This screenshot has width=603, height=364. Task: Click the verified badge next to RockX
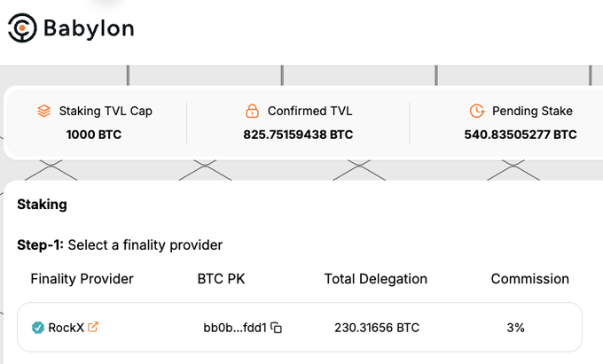(36, 328)
